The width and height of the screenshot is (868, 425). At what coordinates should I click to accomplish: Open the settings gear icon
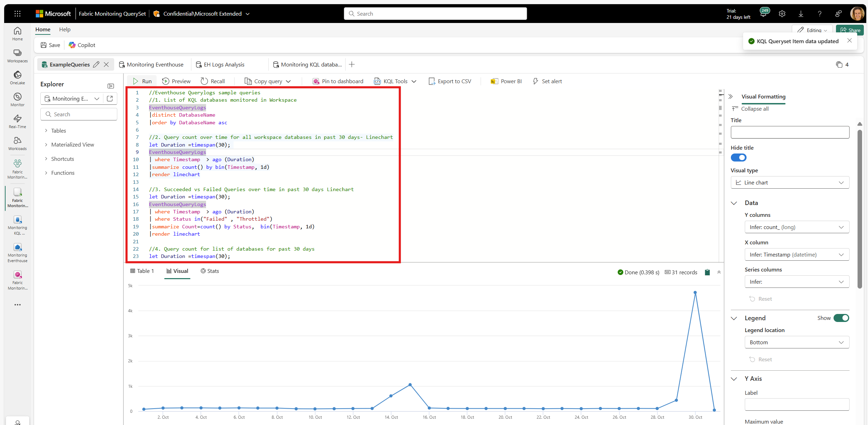[782, 14]
